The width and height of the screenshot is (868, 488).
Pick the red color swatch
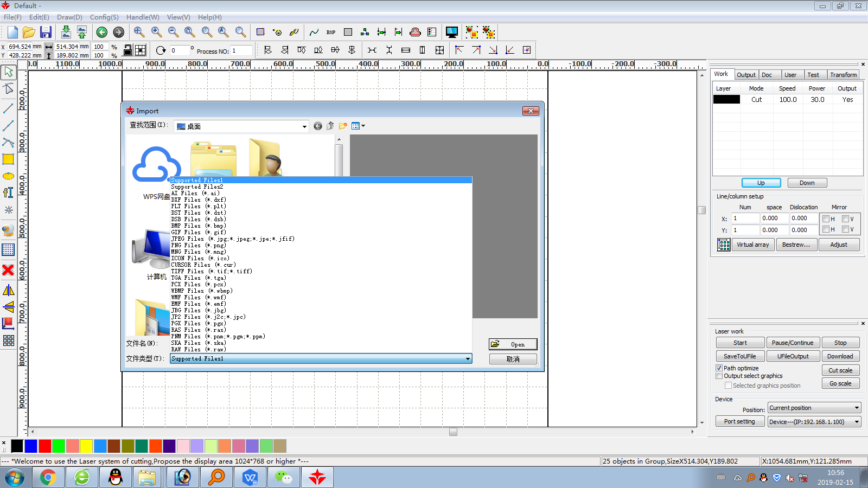coord(45,446)
